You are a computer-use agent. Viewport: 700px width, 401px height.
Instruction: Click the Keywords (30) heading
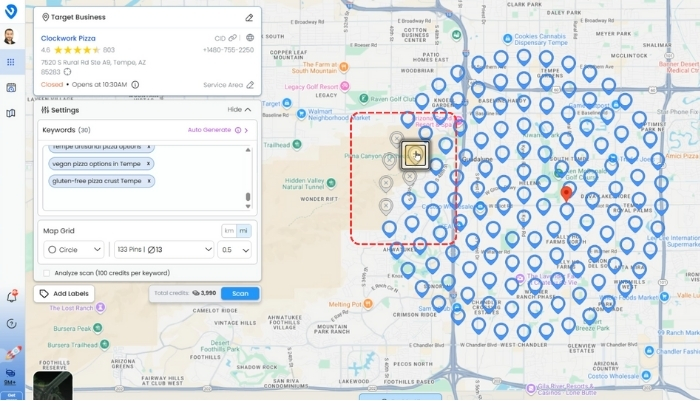66,130
